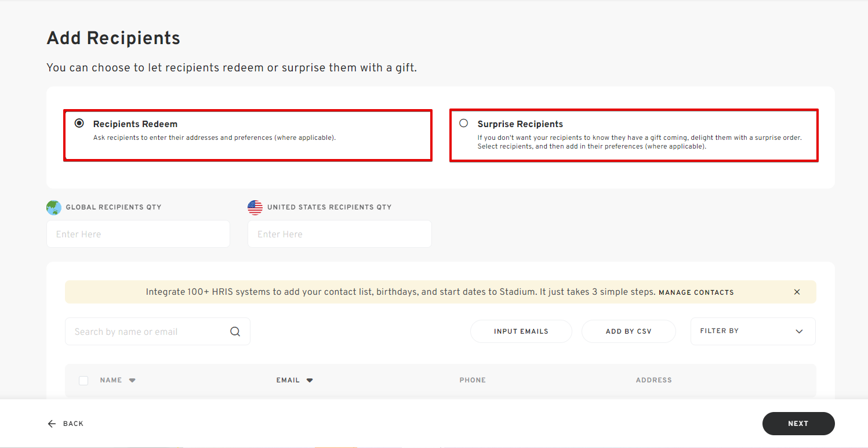Image resolution: width=868 pixels, height=448 pixels.
Task: Click the Name column header
Action: click(111, 381)
